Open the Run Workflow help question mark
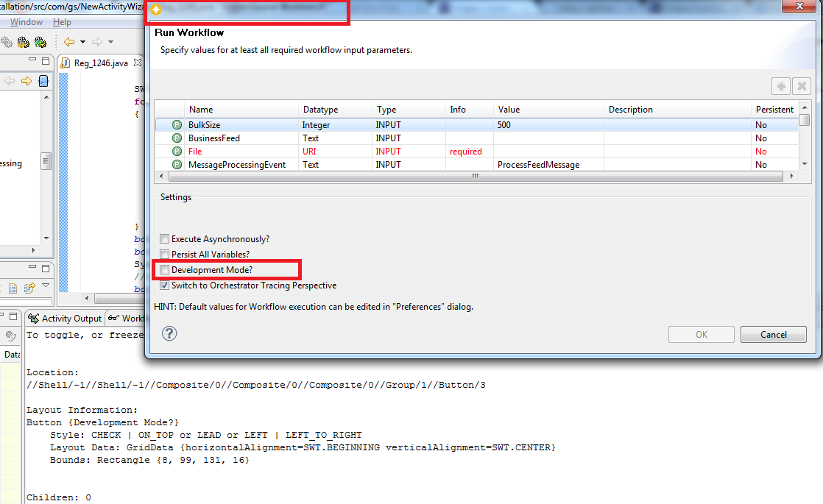Image resolution: width=823 pixels, height=504 pixels. 169,333
